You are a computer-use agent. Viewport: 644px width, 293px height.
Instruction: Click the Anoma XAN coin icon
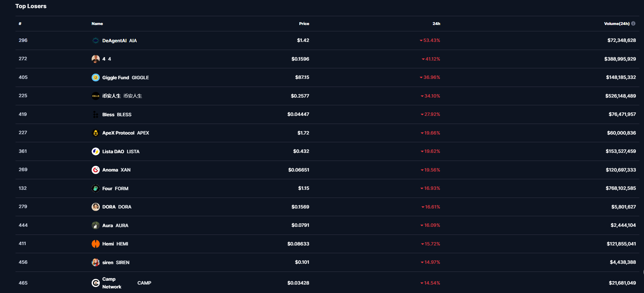pos(96,170)
